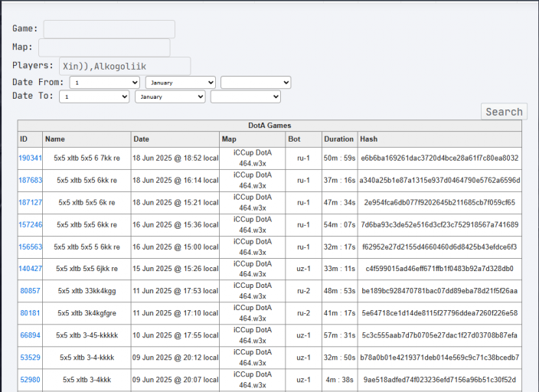Click hash starting with 7d6ba93c3de5
The image size is (539, 392).
(439, 224)
